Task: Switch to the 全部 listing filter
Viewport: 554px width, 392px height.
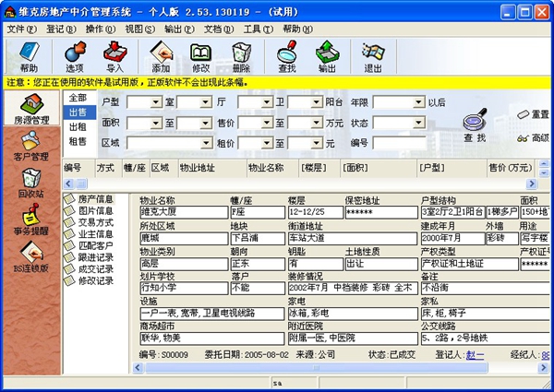Action: (78, 98)
